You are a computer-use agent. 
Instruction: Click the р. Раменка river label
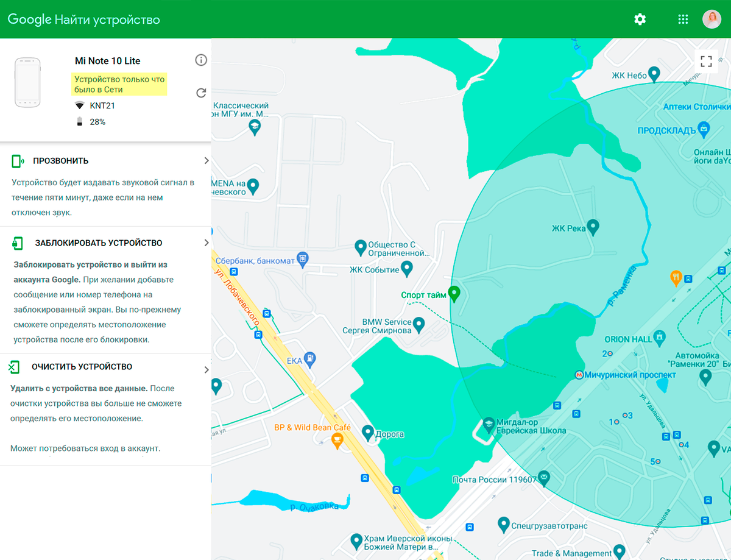click(623, 285)
